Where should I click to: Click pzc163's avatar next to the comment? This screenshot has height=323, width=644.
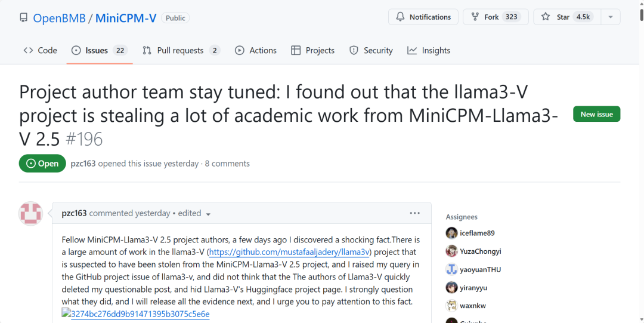coord(31,214)
